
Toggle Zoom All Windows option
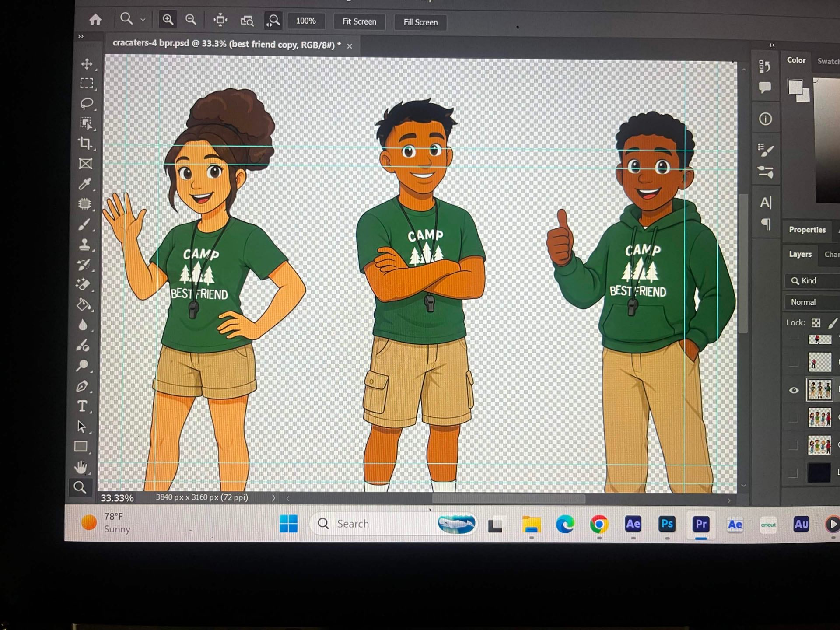coord(247,21)
